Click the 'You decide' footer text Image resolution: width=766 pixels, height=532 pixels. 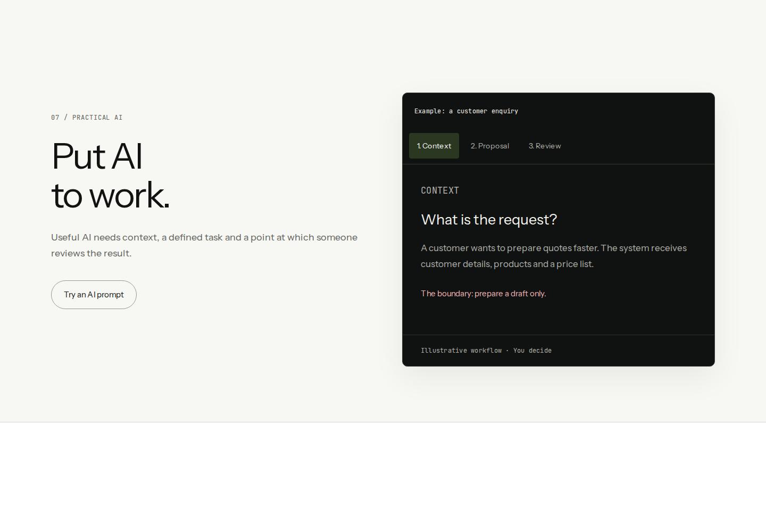532,351
